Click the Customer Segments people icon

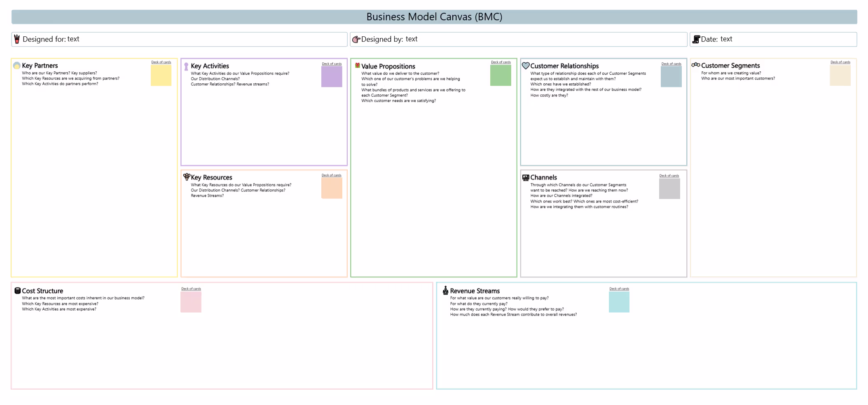696,65
